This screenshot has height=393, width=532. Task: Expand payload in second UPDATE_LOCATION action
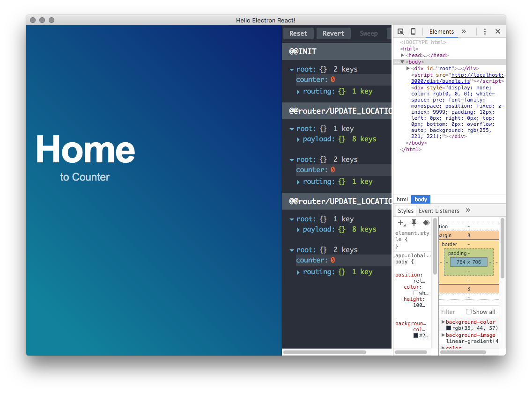[298, 230]
